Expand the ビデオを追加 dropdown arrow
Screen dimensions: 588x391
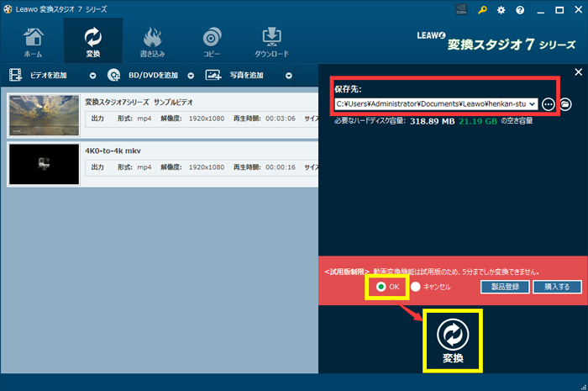(x=92, y=76)
